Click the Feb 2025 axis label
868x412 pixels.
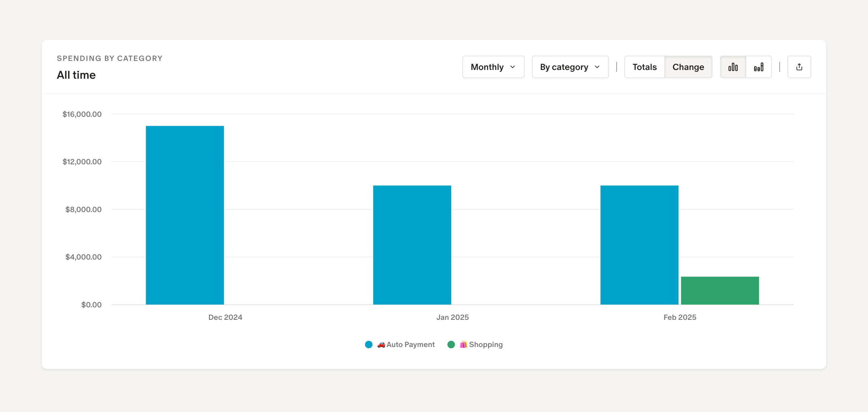680,317
